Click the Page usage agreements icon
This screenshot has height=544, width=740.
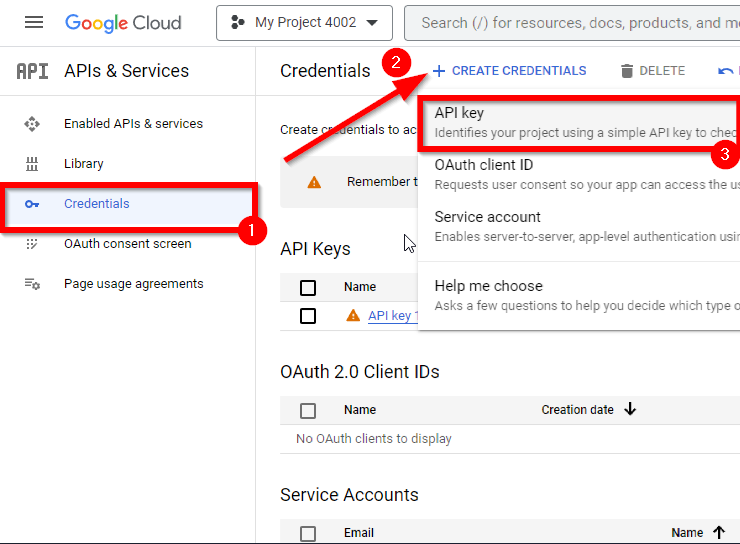pos(32,284)
